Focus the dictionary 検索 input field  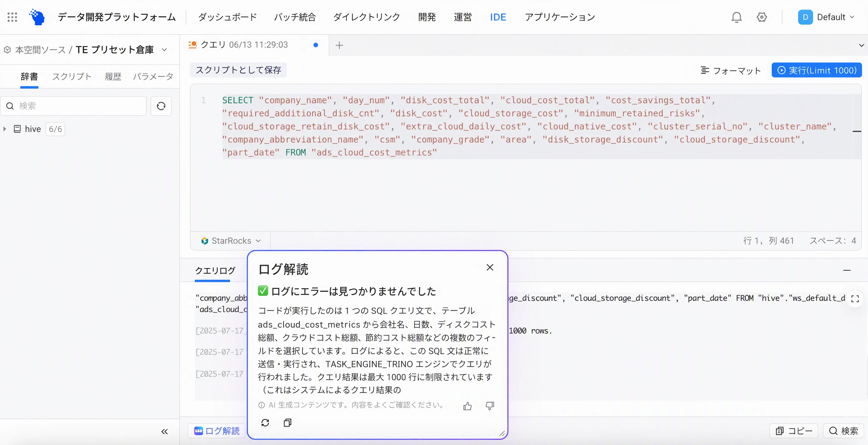[73, 106]
